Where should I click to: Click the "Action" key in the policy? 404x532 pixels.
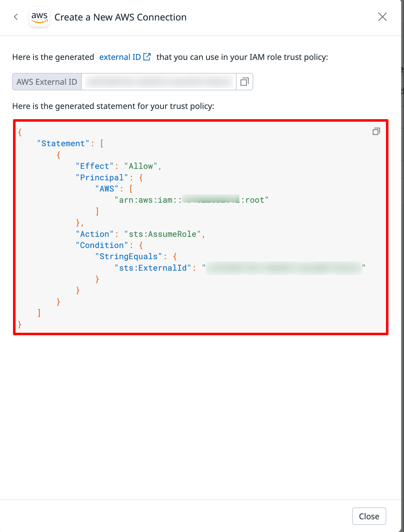click(95, 234)
